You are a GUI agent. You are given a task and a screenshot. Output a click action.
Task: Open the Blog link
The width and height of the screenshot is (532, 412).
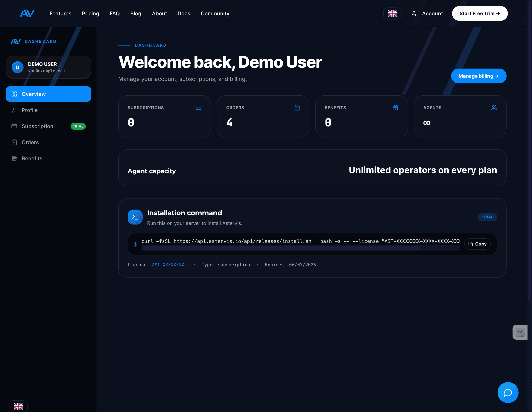[136, 13]
